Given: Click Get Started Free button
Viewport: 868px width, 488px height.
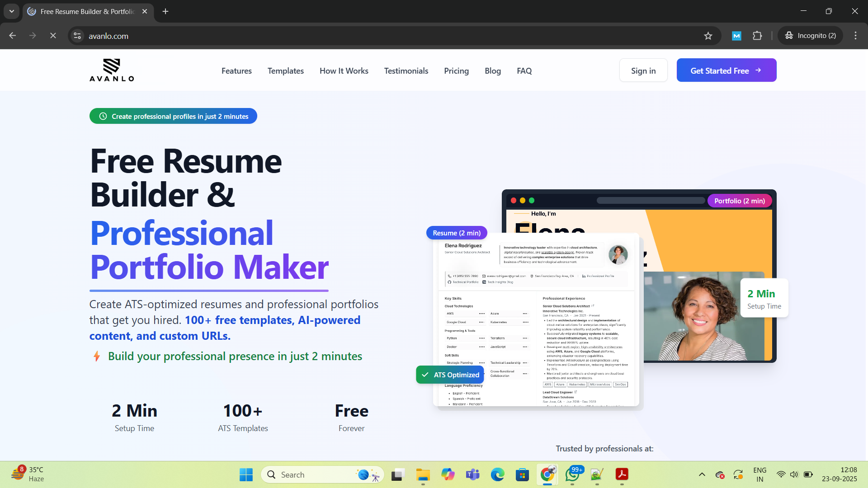Looking at the screenshot, I should (x=726, y=70).
